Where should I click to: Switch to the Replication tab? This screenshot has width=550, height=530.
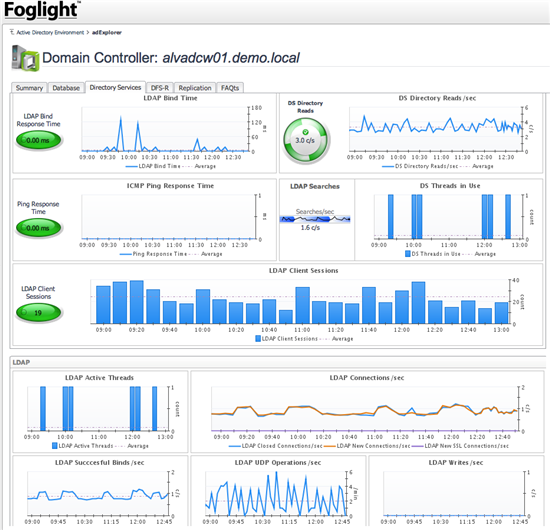click(x=195, y=88)
